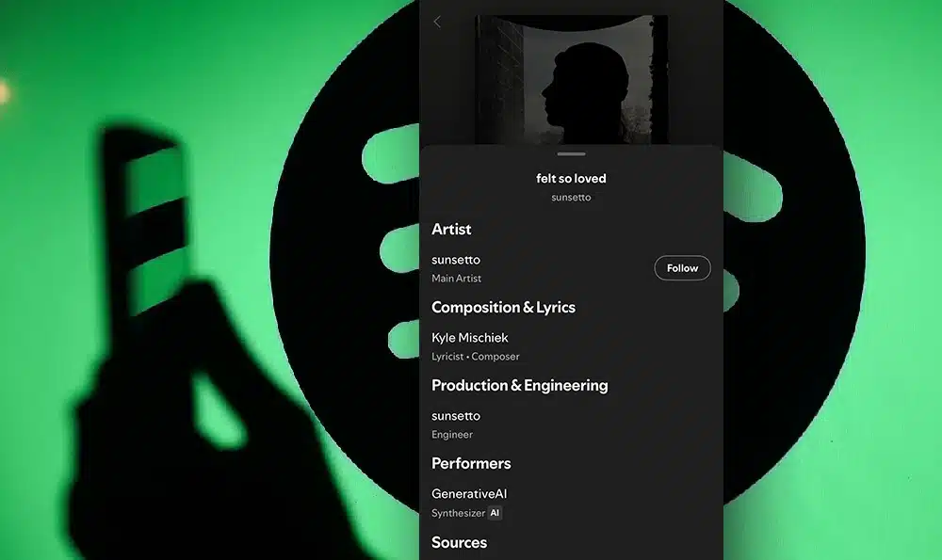The height and width of the screenshot is (560, 942).
Task: Click the sunsetto subtitle under the song title
Action: tap(572, 198)
